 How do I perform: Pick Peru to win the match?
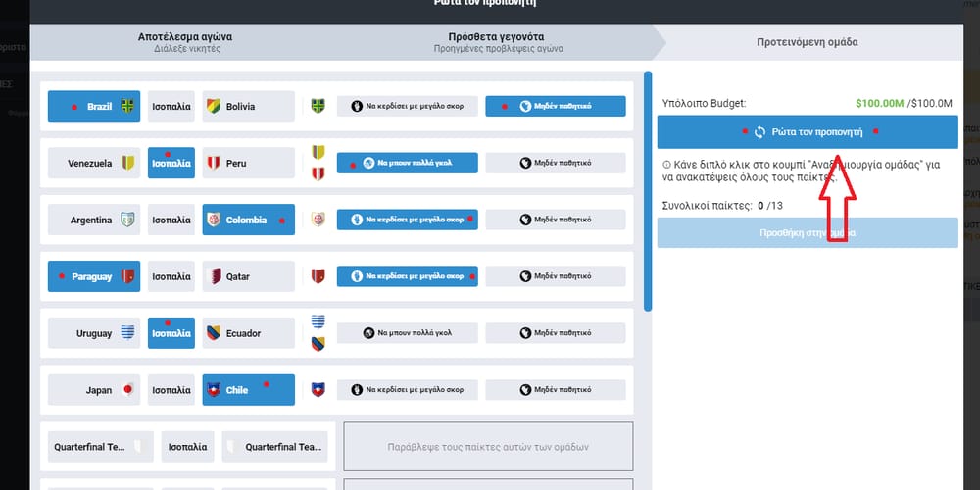[x=248, y=163]
